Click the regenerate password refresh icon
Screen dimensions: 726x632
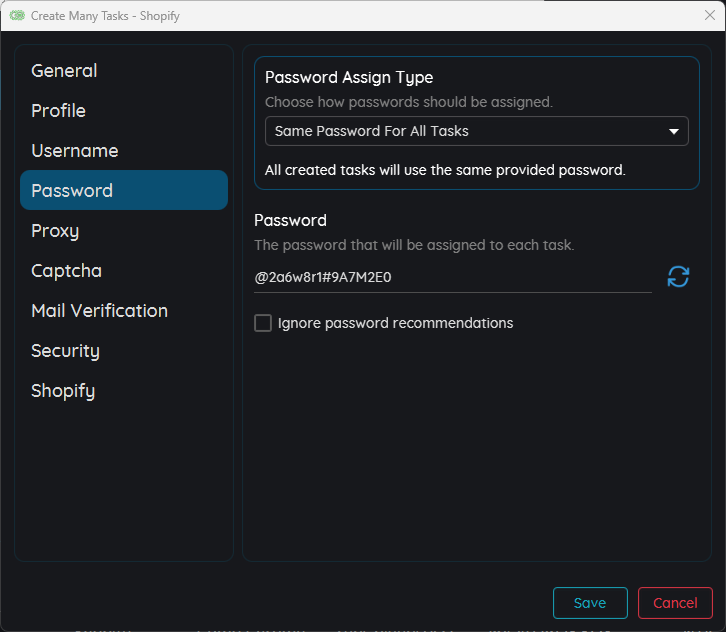pyautogui.click(x=678, y=277)
